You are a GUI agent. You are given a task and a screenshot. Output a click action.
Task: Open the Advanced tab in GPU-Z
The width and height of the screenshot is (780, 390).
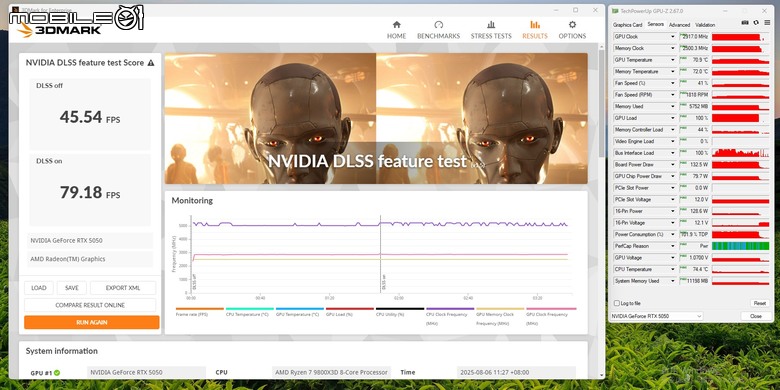tap(679, 24)
